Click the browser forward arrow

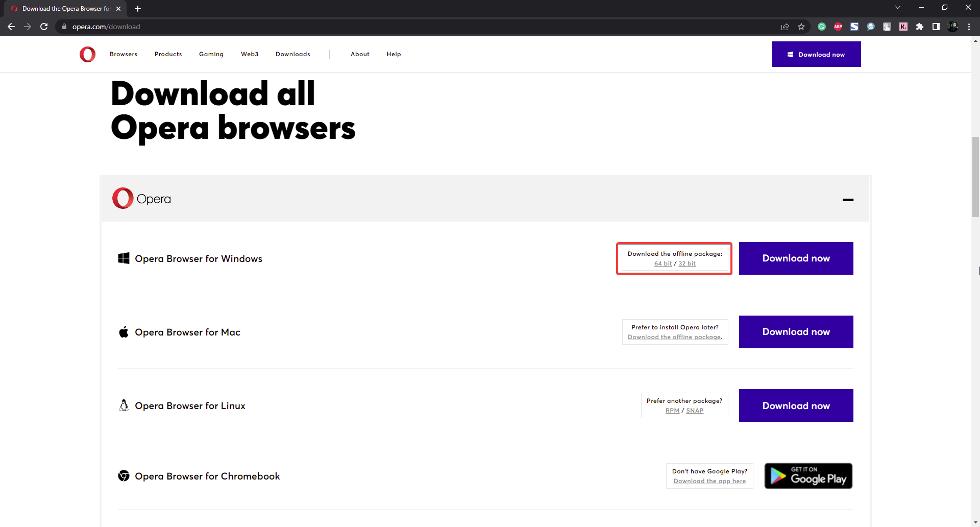pyautogui.click(x=28, y=27)
